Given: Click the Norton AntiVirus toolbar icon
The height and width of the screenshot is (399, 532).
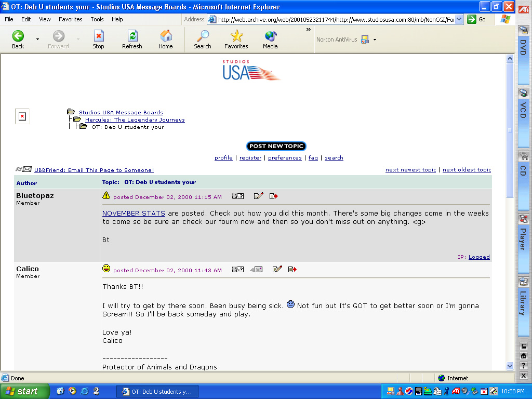Looking at the screenshot, I should [x=365, y=39].
